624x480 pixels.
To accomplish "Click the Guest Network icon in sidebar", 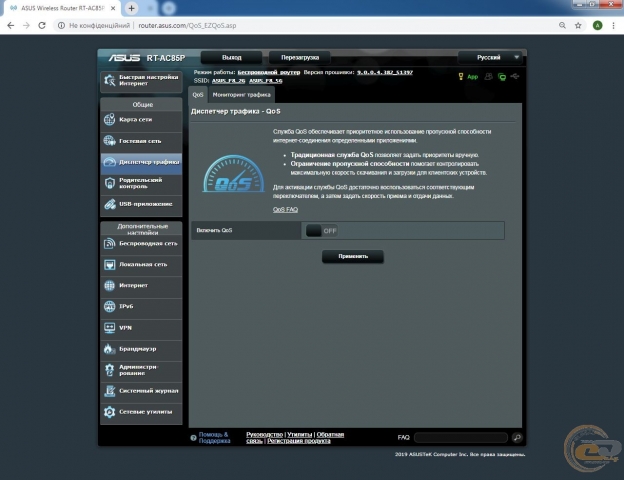I will coord(109,140).
